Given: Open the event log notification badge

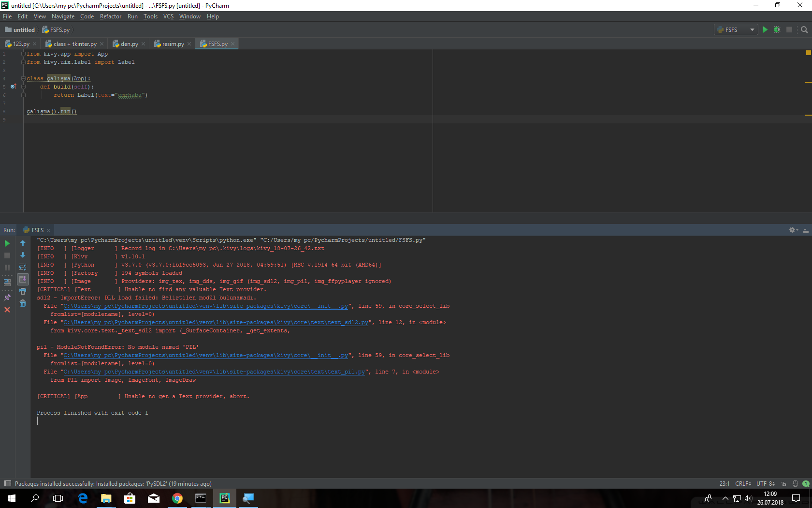Looking at the screenshot, I should click(x=806, y=484).
